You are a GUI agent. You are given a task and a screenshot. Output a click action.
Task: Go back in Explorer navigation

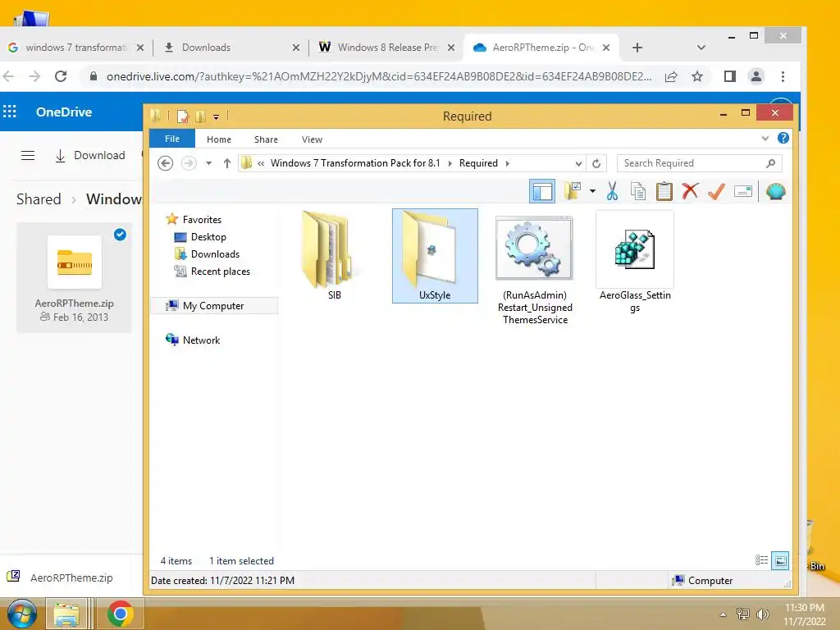coord(165,163)
